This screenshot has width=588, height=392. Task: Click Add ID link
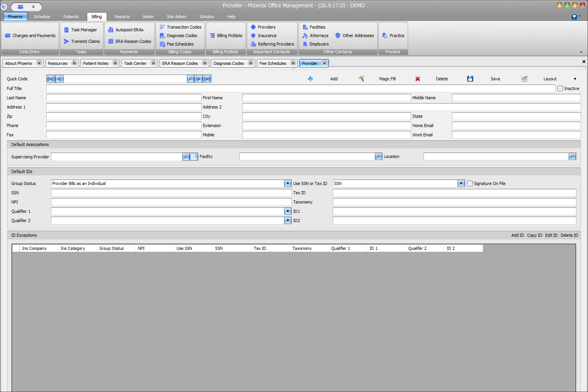[518, 235]
